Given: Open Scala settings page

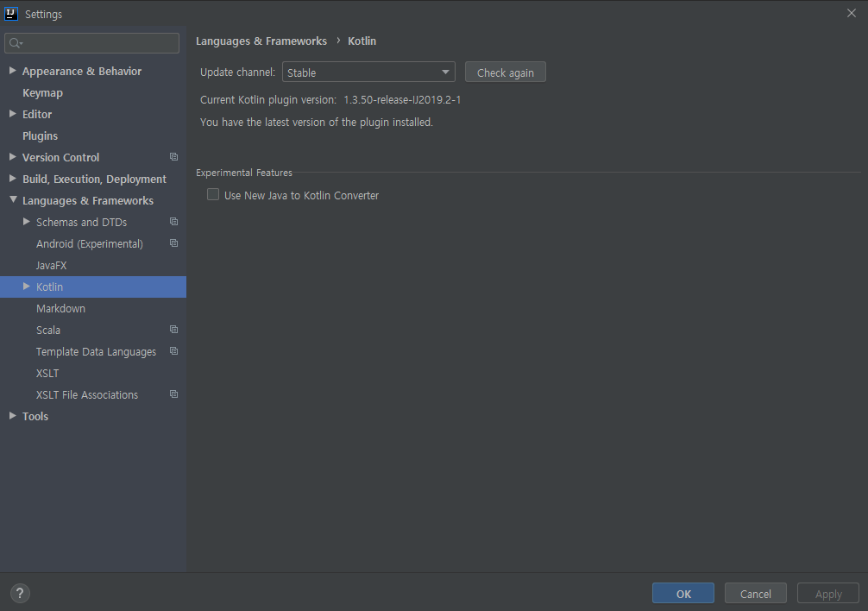Looking at the screenshot, I should pos(48,331).
